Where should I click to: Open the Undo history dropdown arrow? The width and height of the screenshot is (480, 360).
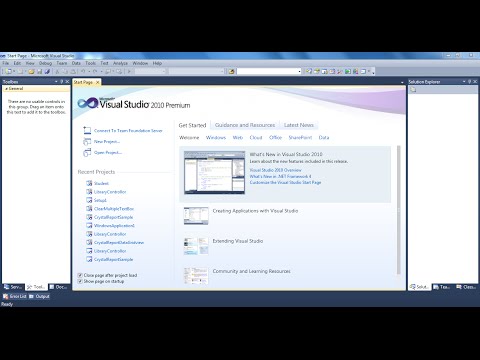[x=89, y=71]
